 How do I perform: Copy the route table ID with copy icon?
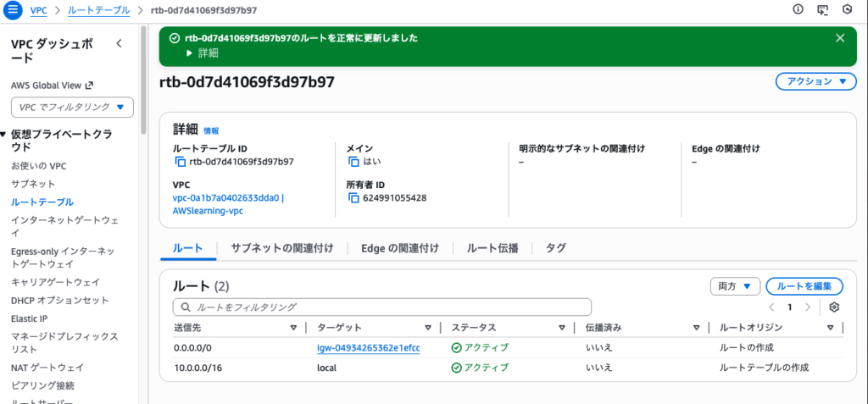179,162
